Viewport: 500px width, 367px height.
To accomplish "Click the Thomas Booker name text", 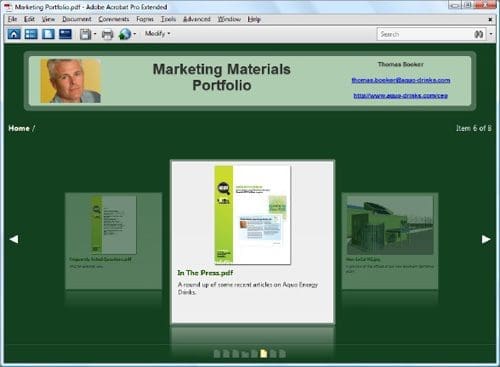I will tap(401, 64).
